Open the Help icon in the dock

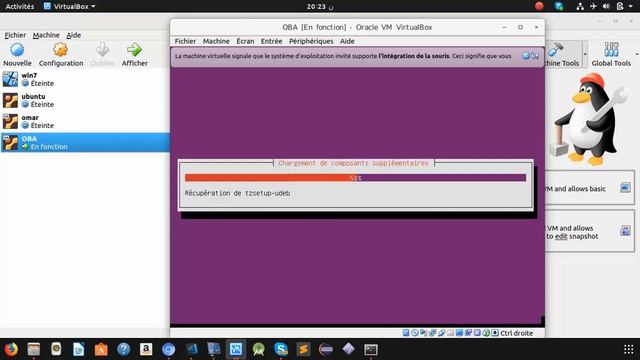(x=123, y=349)
